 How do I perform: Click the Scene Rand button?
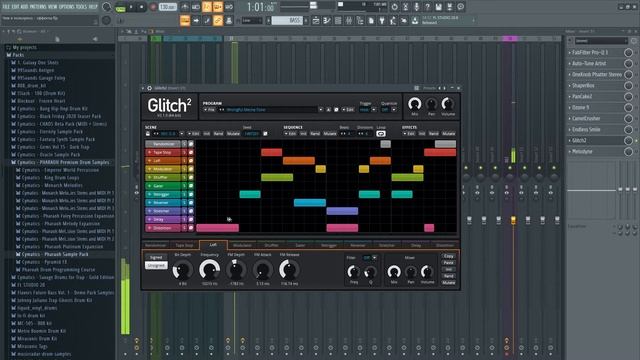coord(218,134)
